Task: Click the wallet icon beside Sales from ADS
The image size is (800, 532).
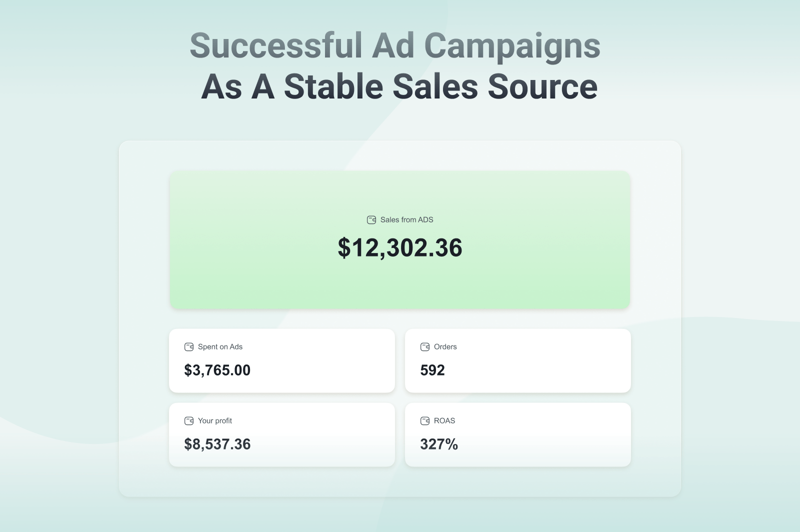Action: pyautogui.click(x=371, y=220)
